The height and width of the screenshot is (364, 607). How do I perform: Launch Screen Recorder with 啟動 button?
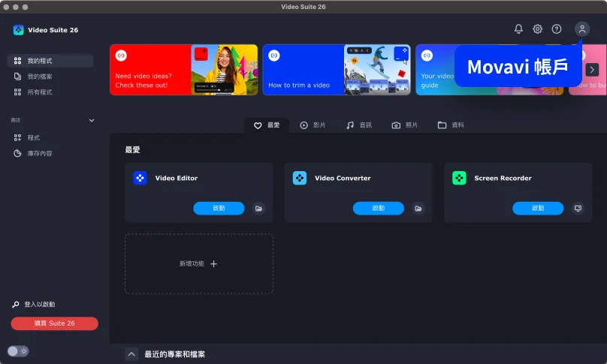[x=538, y=208]
